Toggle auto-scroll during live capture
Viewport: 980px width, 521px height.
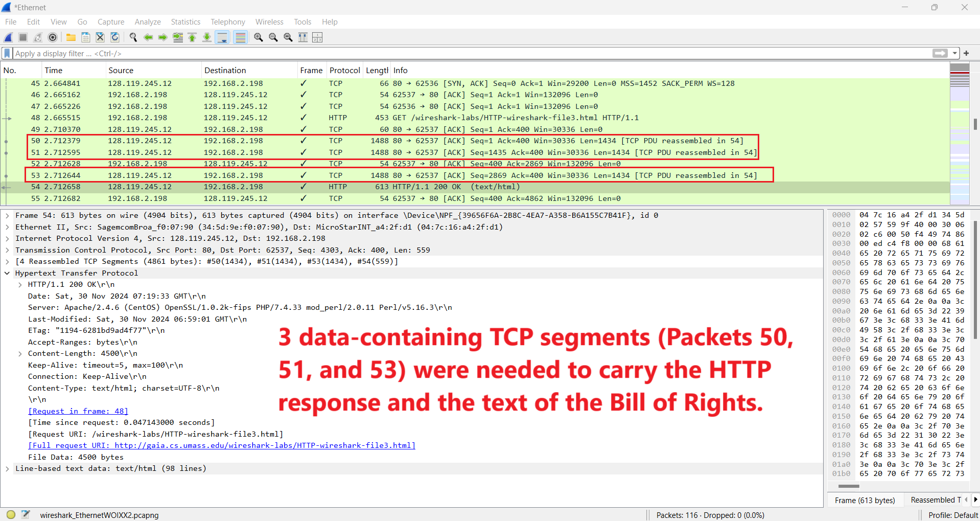tap(222, 37)
